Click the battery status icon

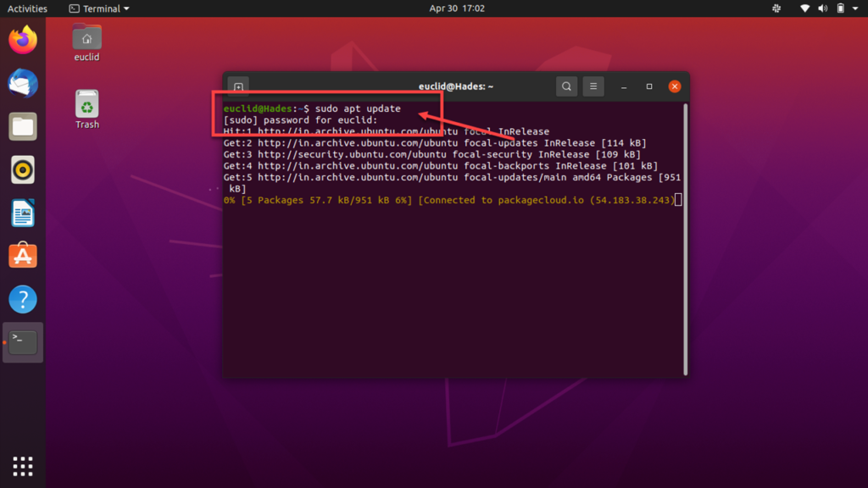coord(840,8)
